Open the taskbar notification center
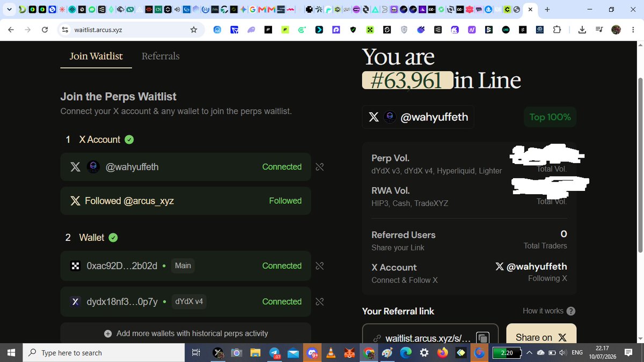 [628, 353]
